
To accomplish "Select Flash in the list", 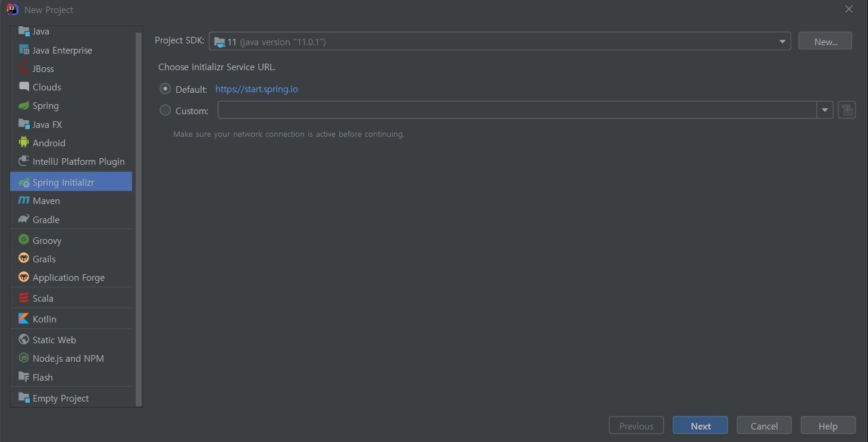I will tap(43, 377).
